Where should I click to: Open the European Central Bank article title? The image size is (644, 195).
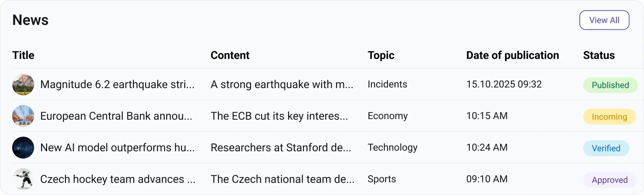click(x=116, y=116)
